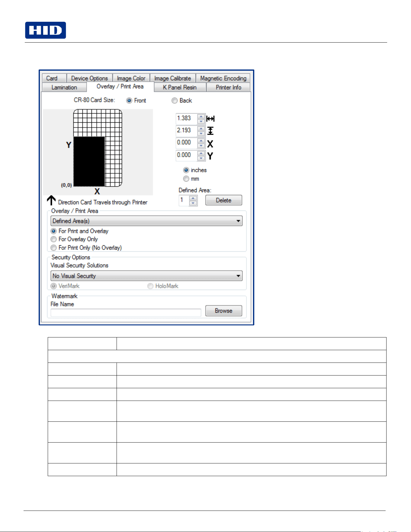Select the Overlay / Print Area tab
This screenshot has width=411, height=532.
click(x=120, y=86)
